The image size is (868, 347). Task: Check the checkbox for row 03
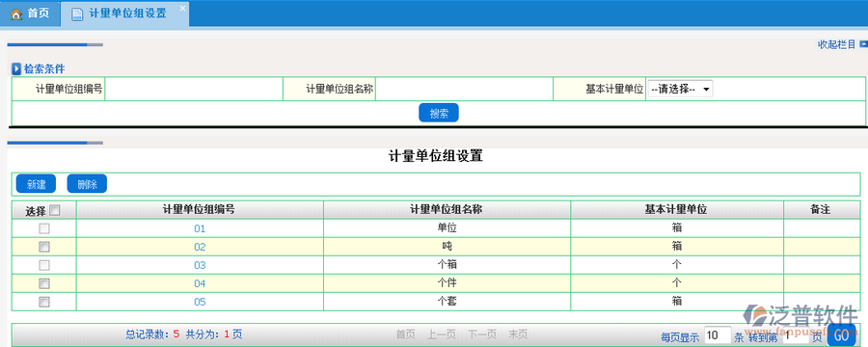point(44,265)
